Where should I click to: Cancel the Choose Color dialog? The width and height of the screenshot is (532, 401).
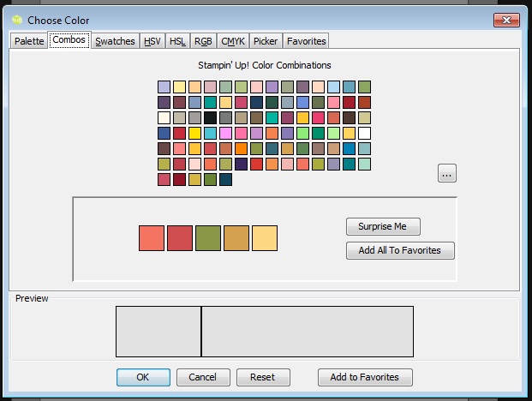point(203,377)
